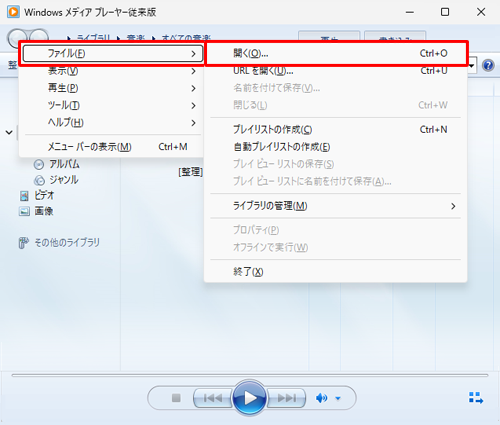Expand arrow next to ツール(T)
Viewport: 500px width, 425px height.
click(x=193, y=106)
